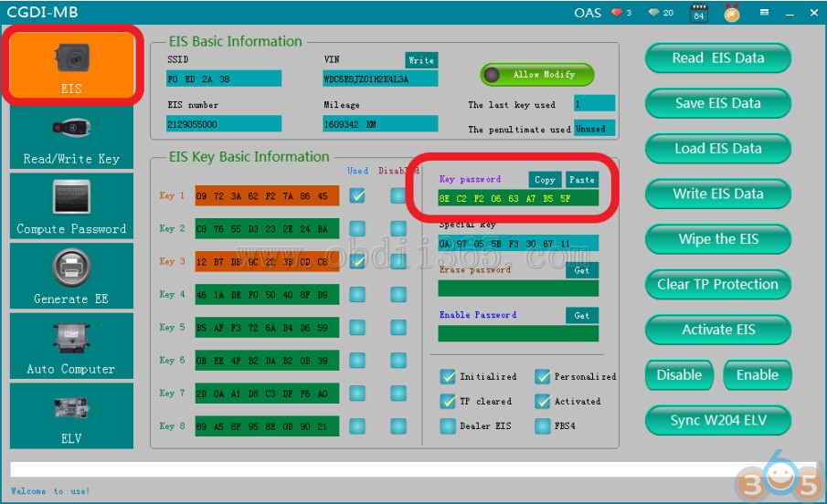
Task: Click Load EIS Data button
Action: pos(718,149)
